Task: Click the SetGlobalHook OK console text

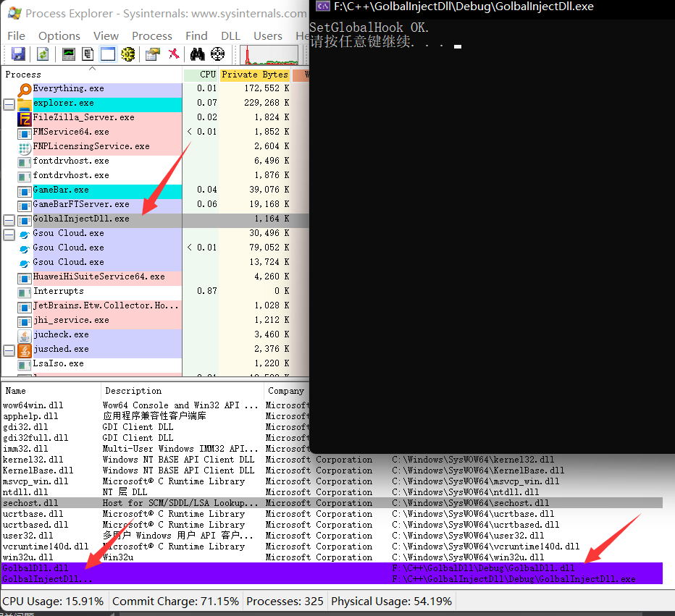Action: click(x=369, y=28)
